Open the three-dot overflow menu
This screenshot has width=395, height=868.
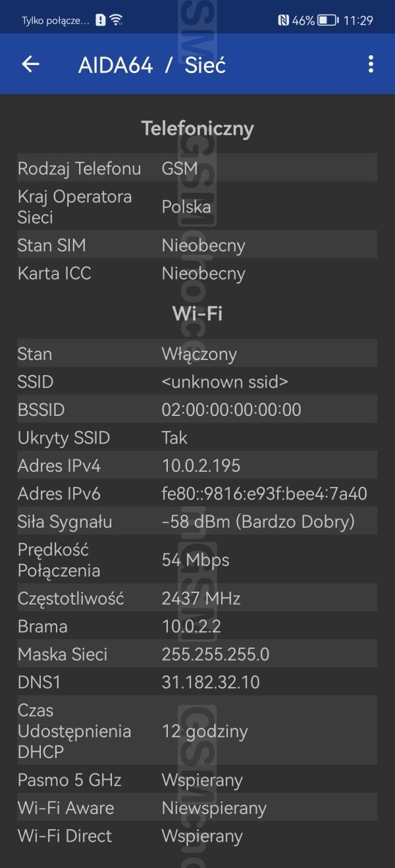[x=371, y=64]
